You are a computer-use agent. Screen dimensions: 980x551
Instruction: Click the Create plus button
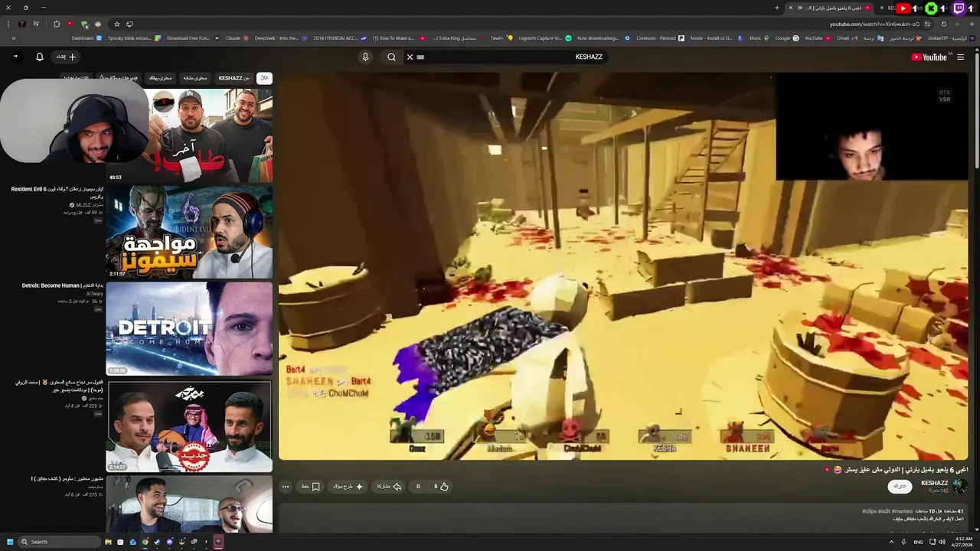coord(66,57)
